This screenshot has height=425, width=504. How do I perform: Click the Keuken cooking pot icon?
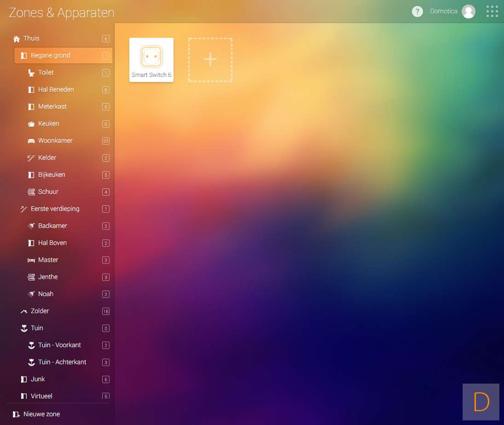(x=31, y=124)
